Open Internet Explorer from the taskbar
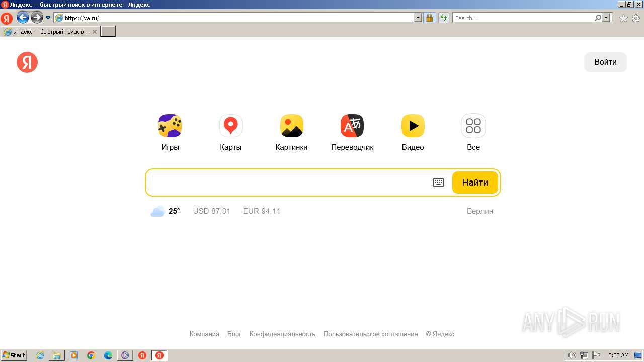This screenshot has height=362, width=644. click(40, 355)
